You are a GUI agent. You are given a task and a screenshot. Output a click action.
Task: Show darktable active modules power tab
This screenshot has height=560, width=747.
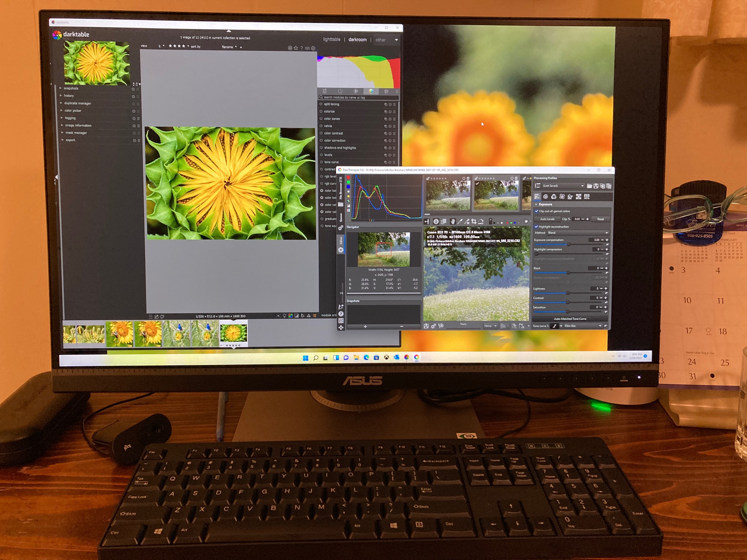click(x=340, y=91)
